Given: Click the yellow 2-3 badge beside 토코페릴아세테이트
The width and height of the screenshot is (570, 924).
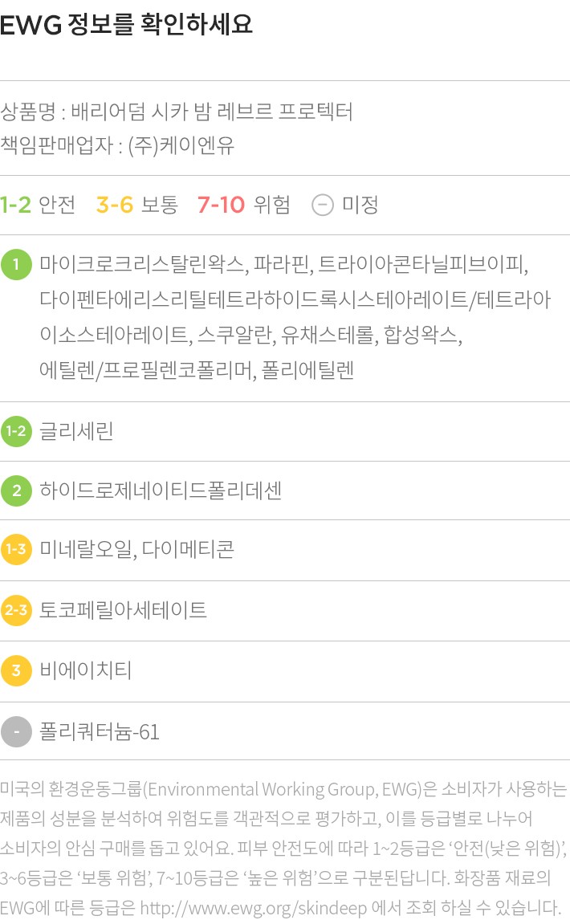Looking at the screenshot, I should coord(16,610).
